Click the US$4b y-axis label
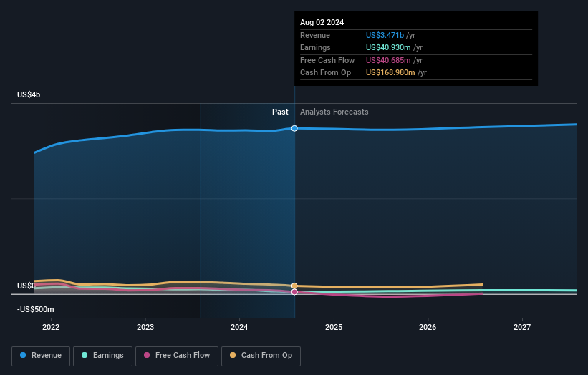 point(29,94)
